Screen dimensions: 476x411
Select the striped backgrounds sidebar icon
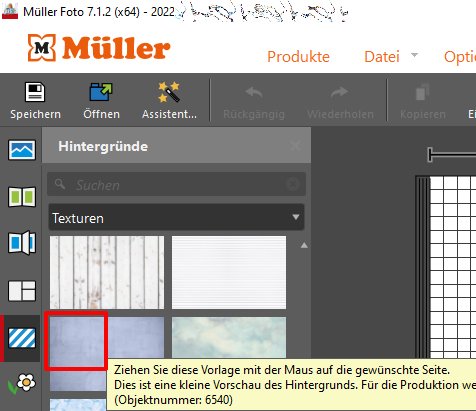[22, 338]
